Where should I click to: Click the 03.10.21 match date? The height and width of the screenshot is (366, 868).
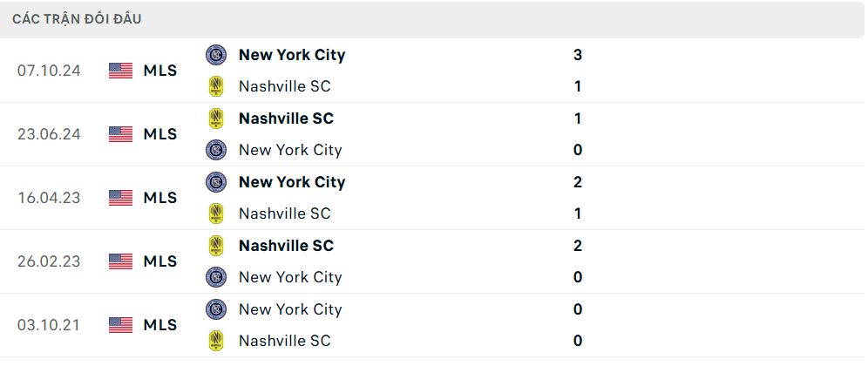49,325
